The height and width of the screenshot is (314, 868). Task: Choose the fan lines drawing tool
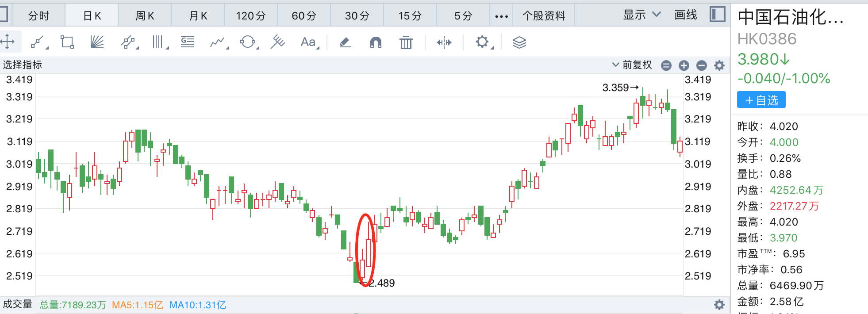tap(97, 42)
